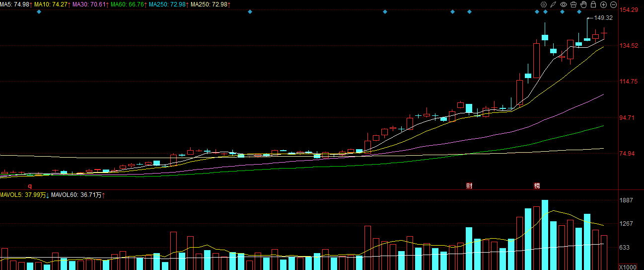This screenshot has width=644, height=270.
Task: Zoom out with the minus icon
Action: (x=613, y=4)
